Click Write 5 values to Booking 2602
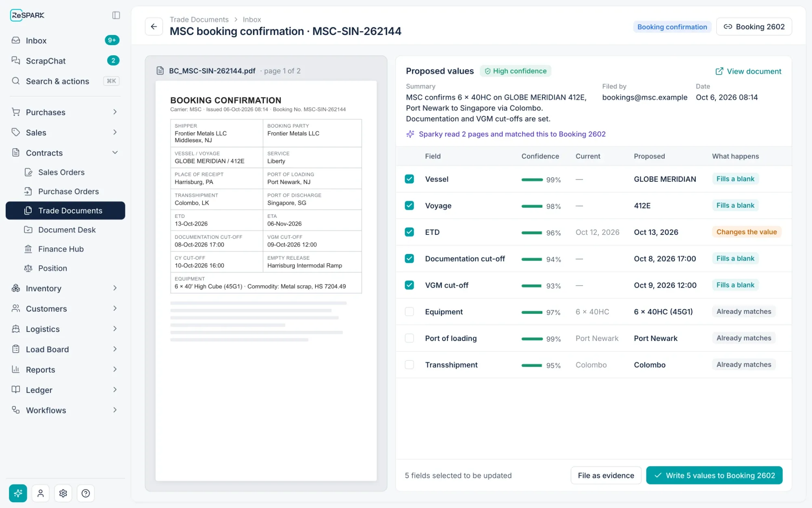 [x=714, y=475]
